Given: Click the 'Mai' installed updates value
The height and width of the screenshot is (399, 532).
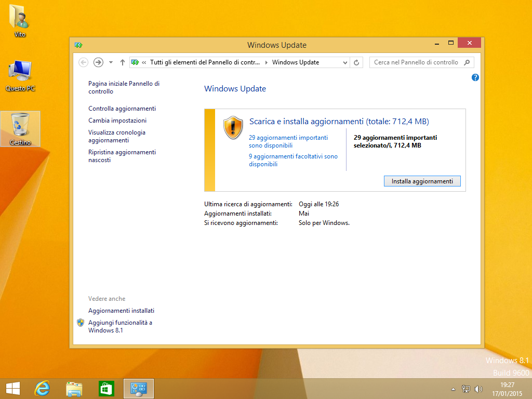Looking at the screenshot, I should (x=303, y=214).
